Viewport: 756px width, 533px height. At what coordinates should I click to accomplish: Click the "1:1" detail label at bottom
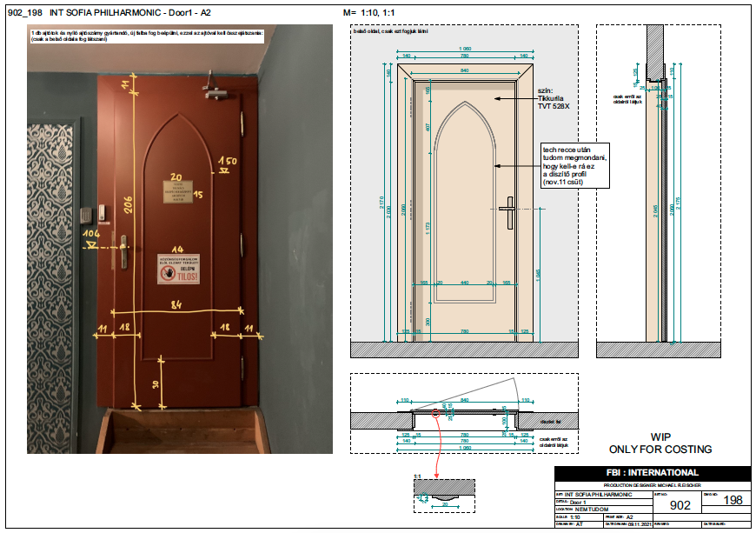point(417,476)
